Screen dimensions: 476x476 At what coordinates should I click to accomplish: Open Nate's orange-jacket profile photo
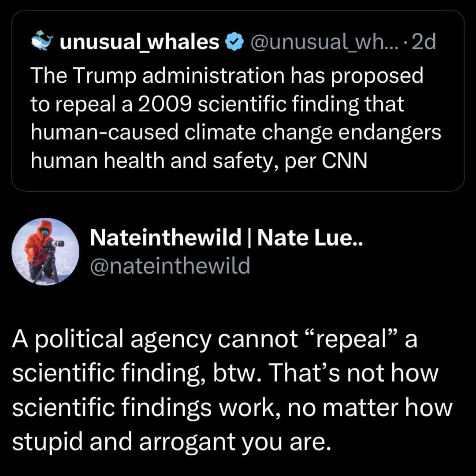pyautogui.click(x=45, y=252)
